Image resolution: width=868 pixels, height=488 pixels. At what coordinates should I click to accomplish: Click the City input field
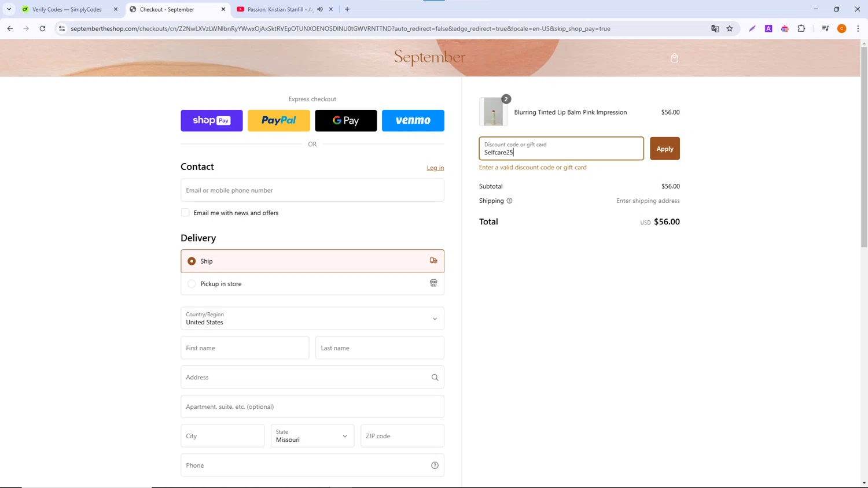coord(222,436)
